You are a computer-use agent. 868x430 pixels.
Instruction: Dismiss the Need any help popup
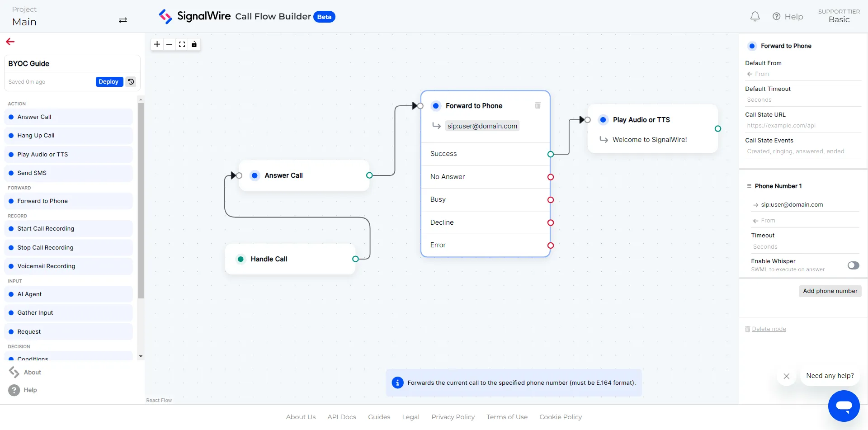pos(786,376)
